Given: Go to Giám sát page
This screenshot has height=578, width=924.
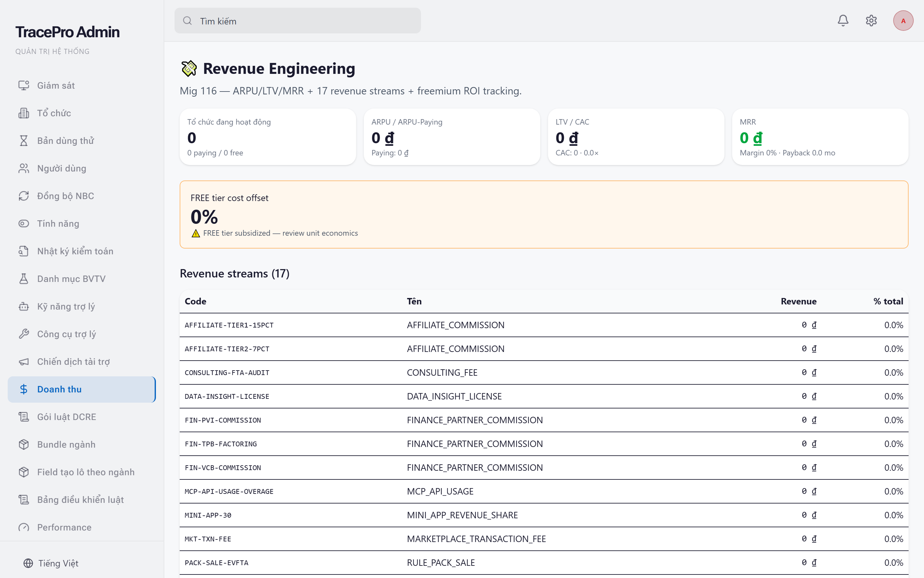Looking at the screenshot, I should 82,85.
